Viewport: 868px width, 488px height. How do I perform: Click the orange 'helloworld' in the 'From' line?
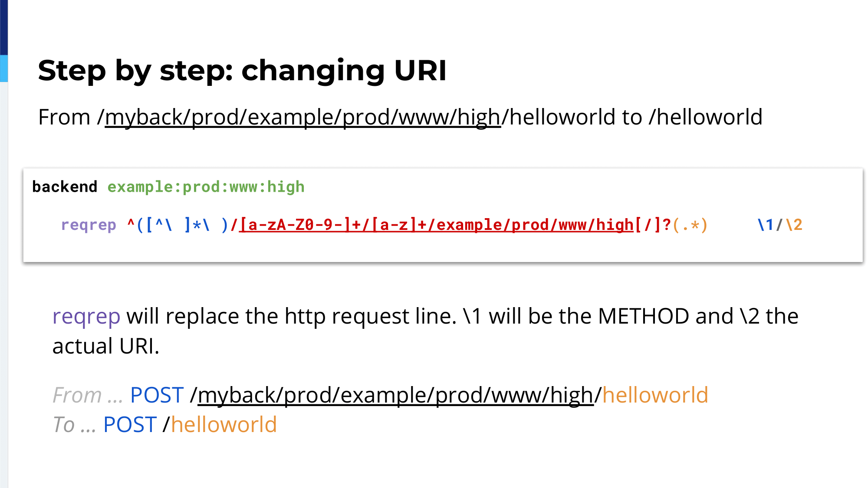655,395
